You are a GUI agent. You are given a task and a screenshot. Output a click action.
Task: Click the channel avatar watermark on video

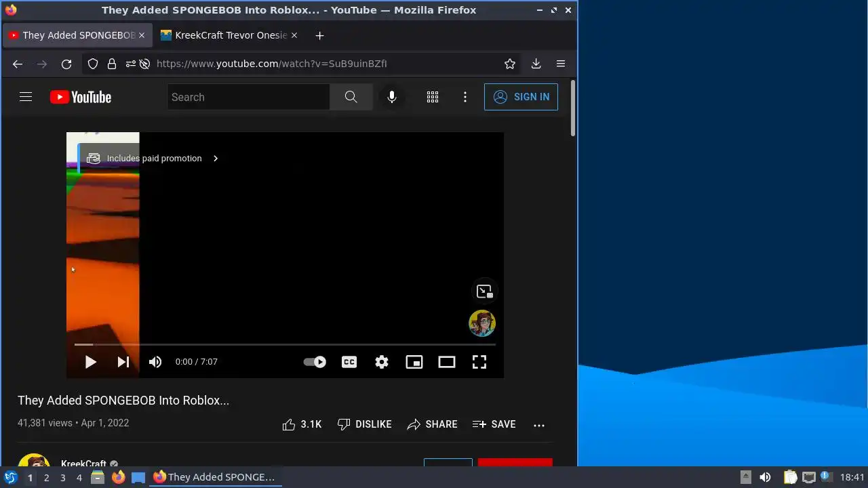coord(482,323)
